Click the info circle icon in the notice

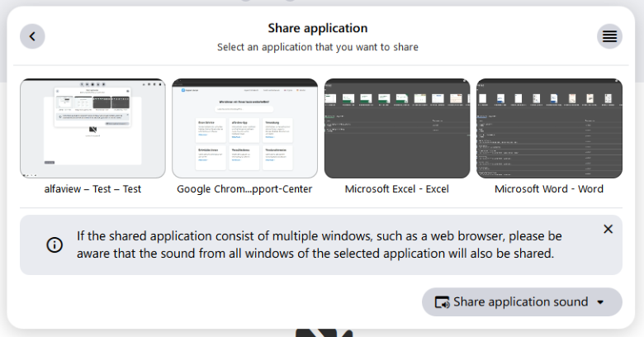pos(54,245)
